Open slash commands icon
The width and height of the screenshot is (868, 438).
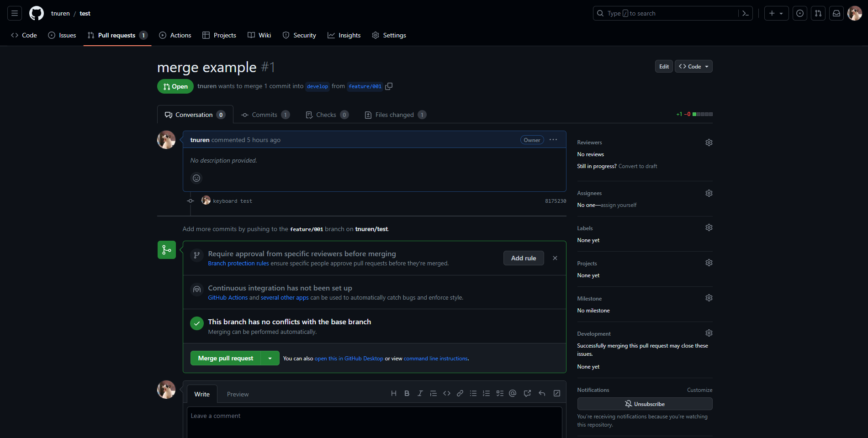[557, 393]
